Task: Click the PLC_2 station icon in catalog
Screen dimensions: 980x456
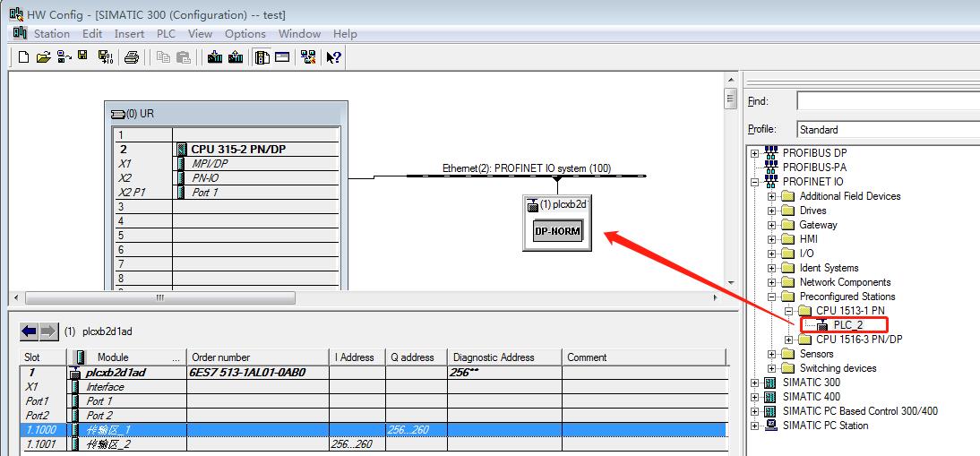Action: click(823, 325)
